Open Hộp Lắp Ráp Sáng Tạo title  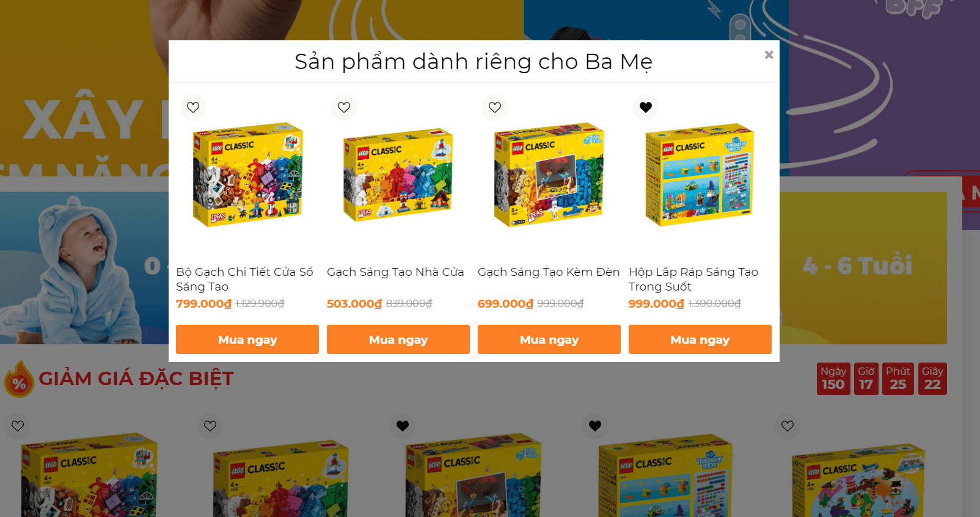(x=693, y=280)
